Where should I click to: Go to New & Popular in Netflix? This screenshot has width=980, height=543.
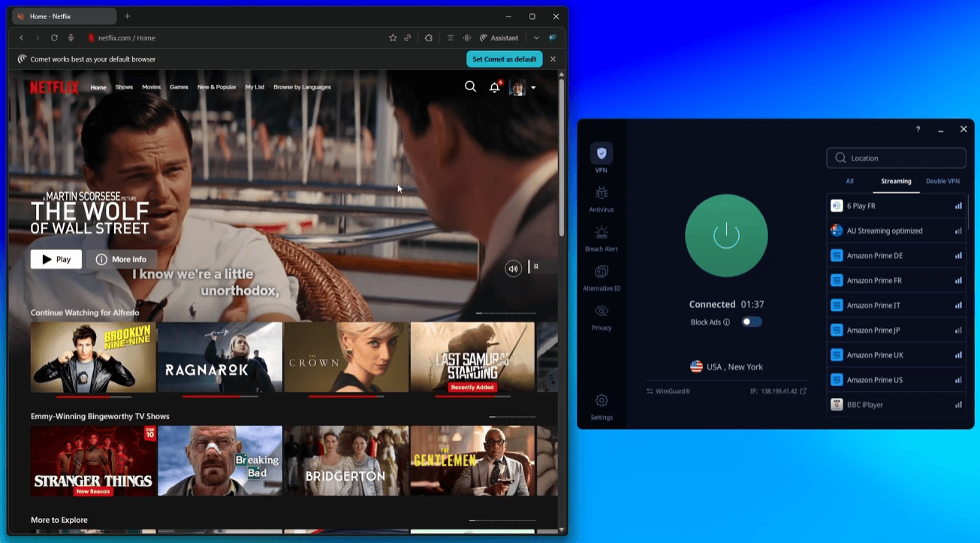[x=216, y=87]
